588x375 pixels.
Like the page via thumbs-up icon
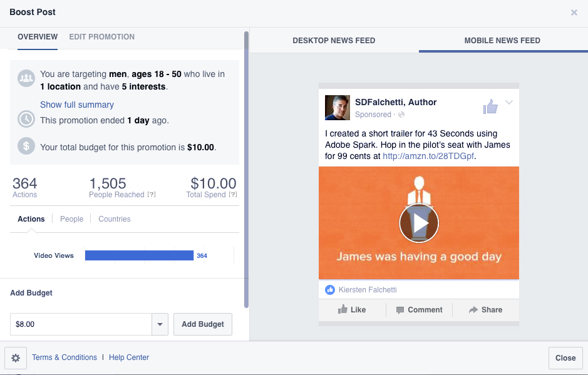click(x=490, y=106)
